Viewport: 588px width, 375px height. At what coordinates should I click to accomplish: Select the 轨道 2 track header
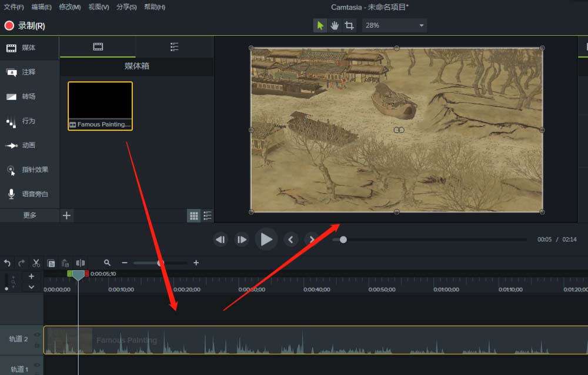click(21, 339)
